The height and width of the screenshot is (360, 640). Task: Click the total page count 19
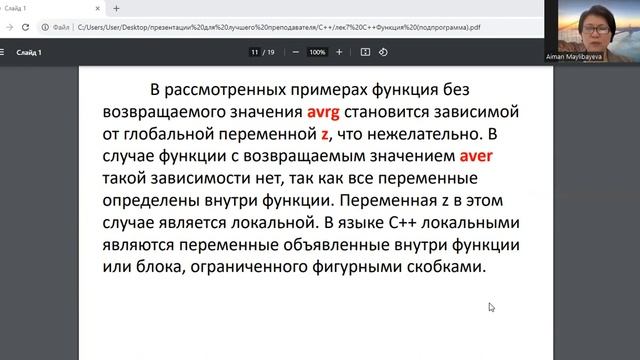point(271,52)
